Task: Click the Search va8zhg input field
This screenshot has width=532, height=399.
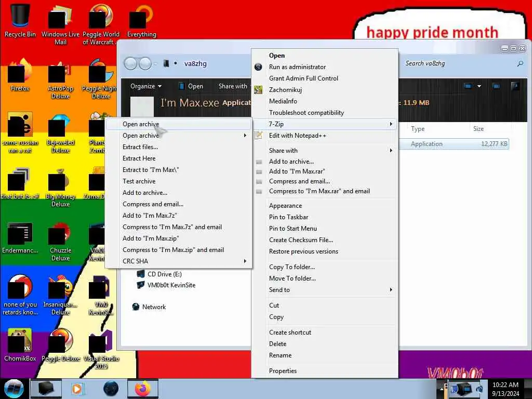Action: click(x=458, y=63)
